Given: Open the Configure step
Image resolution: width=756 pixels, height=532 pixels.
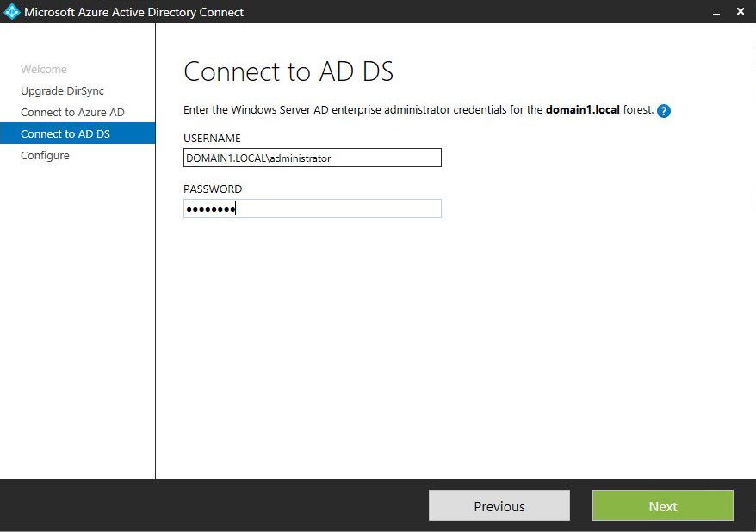Looking at the screenshot, I should point(45,156).
